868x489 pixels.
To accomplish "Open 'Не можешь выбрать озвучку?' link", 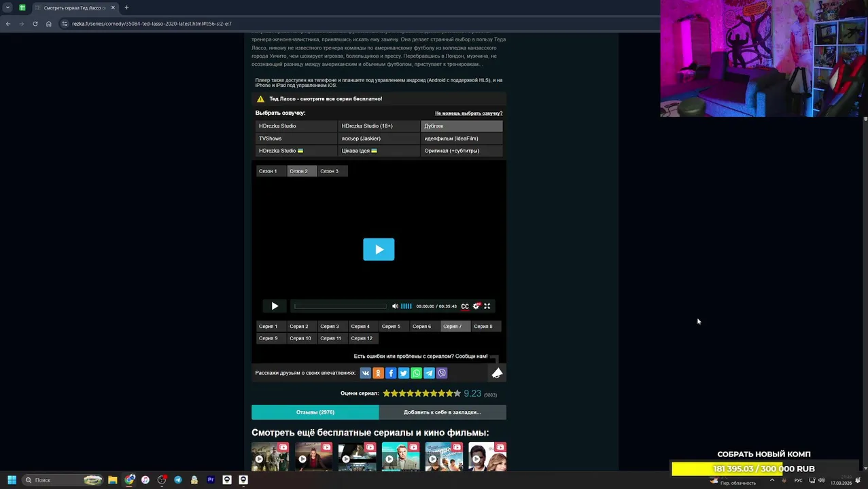I will pyautogui.click(x=468, y=113).
